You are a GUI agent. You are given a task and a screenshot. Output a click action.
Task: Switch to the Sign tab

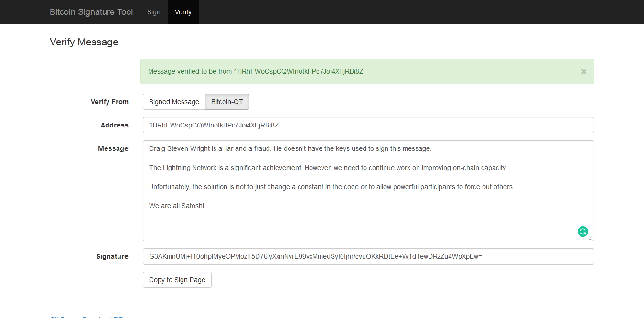point(153,12)
